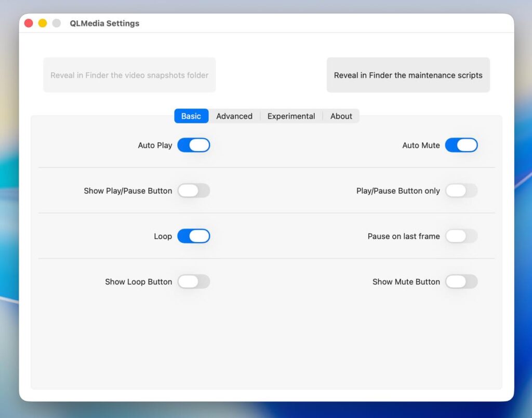
Task: Minimize the window with the yellow button
Action: point(43,23)
